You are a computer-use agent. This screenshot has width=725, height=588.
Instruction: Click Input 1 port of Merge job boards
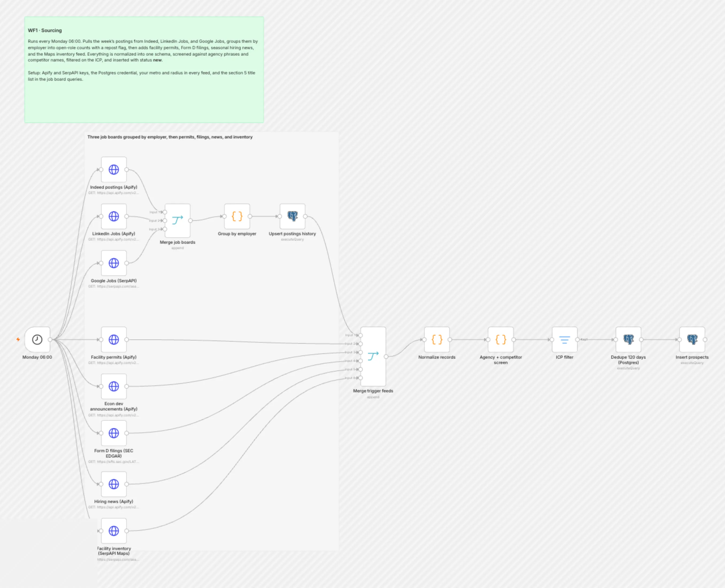(165, 212)
